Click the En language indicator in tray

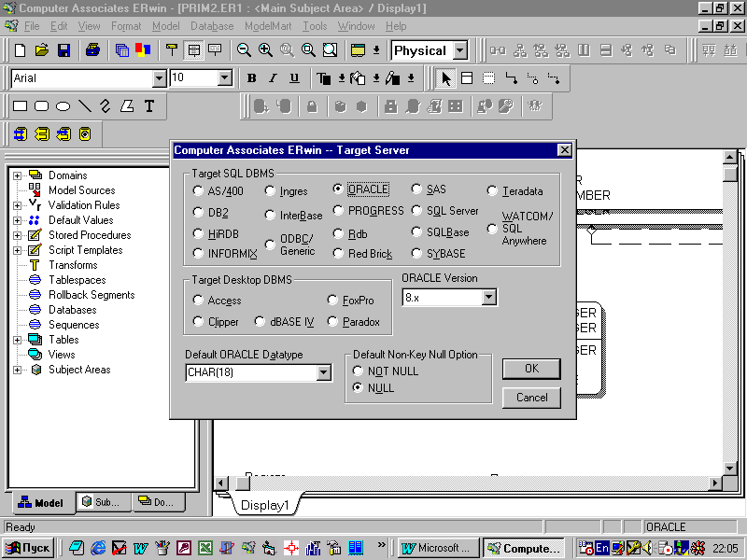point(602,548)
